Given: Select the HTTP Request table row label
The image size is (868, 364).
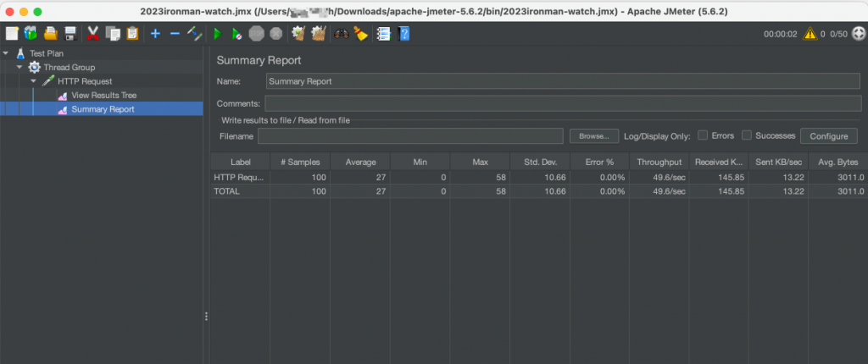Looking at the screenshot, I should 240,177.
